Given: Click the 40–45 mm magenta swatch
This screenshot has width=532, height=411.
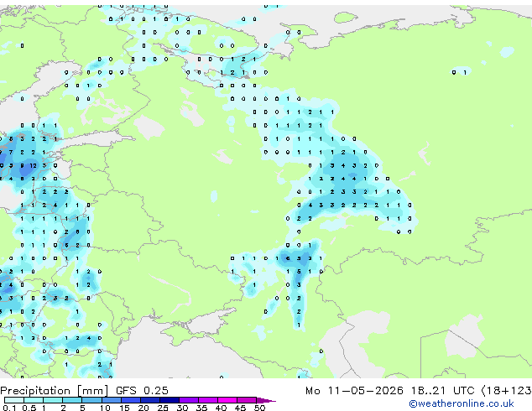Looking at the screenshot, I should click(x=227, y=400).
